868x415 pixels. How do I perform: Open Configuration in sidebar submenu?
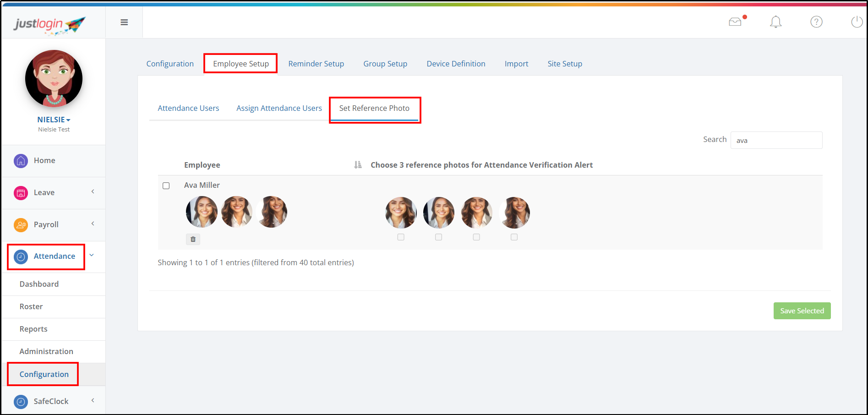point(44,374)
